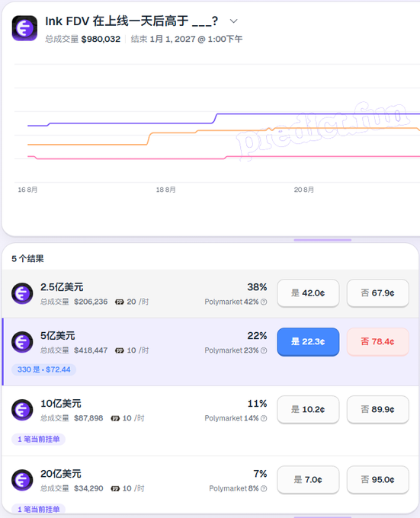420x518 pixels.
Task: Expand the market title dropdown chevron
Action: [x=233, y=21]
